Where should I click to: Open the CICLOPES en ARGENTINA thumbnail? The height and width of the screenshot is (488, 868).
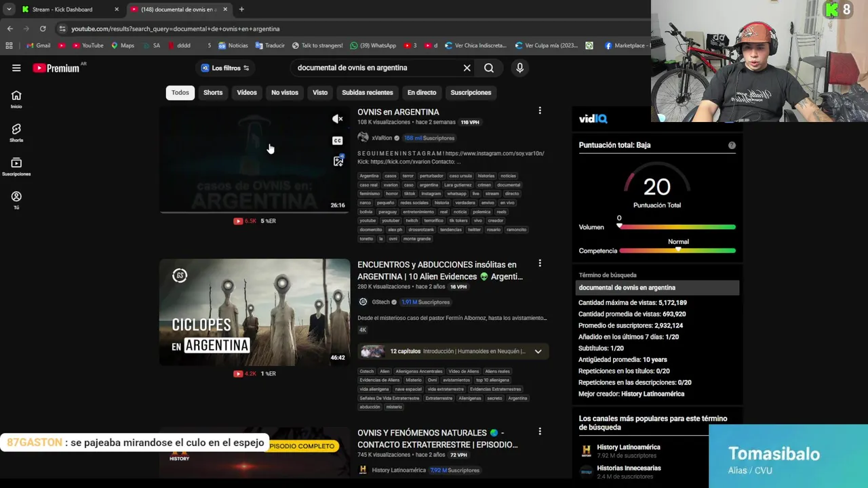pyautogui.click(x=255, y=312)
